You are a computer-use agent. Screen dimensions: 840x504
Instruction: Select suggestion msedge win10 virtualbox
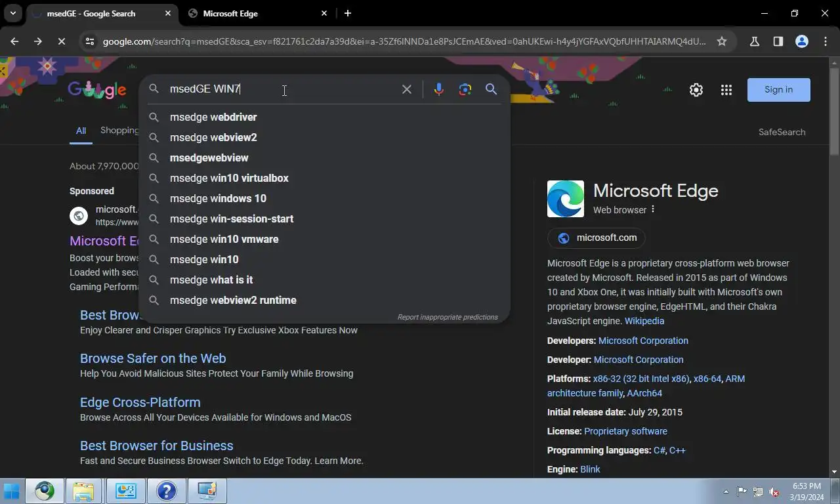pyautogui.click(x=324, y=178)
